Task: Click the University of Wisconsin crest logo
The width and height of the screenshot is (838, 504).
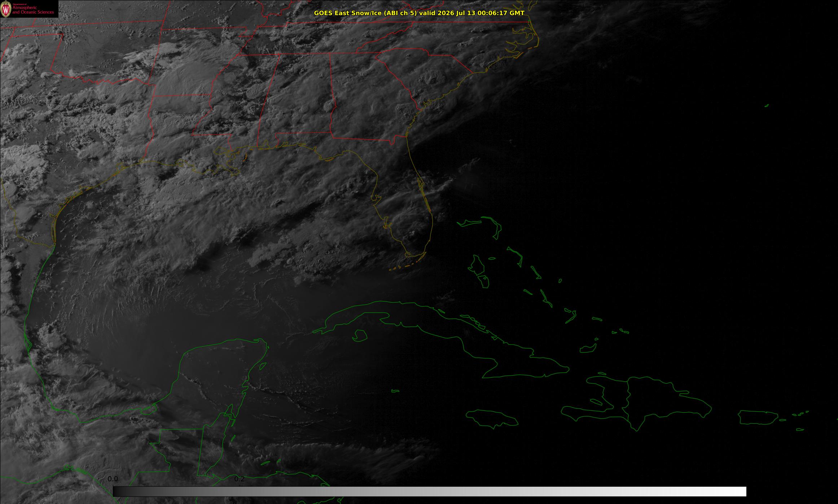Action: tap(6, 10)
